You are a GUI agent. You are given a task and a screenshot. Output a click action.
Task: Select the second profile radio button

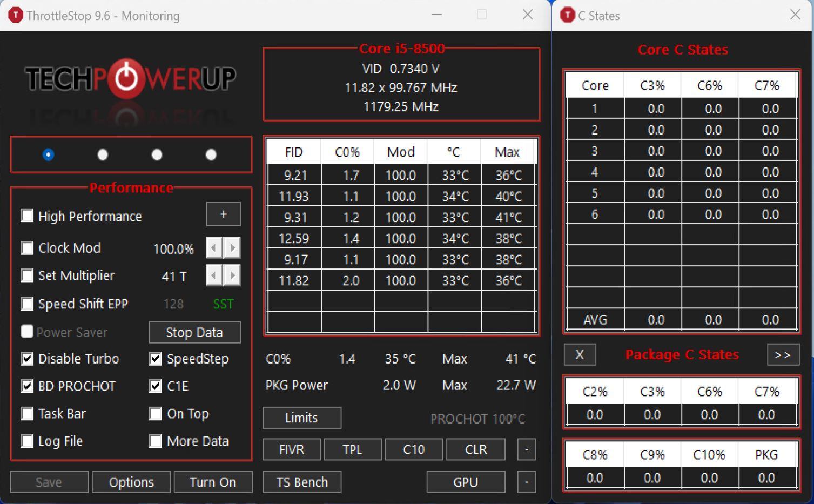(x=102, y=155)
